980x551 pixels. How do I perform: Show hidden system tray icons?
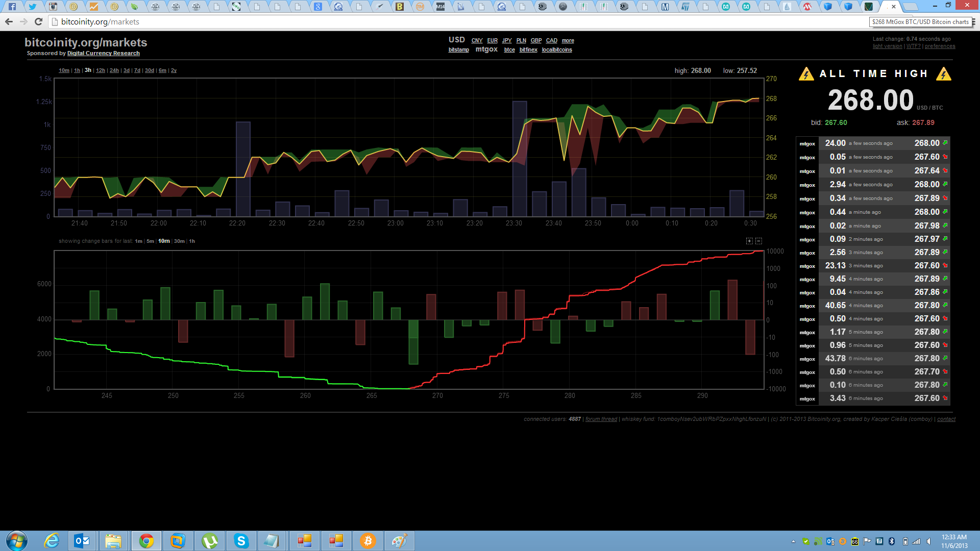[793, 542]
